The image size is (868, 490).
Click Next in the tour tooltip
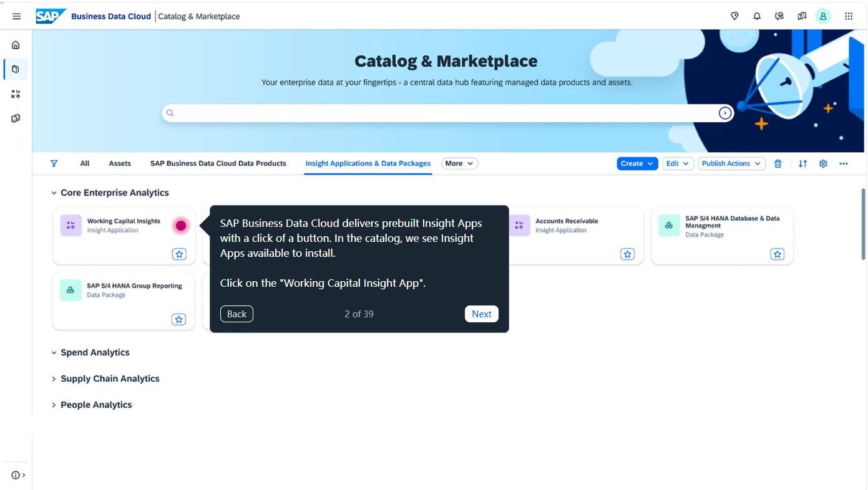point(482,314)
